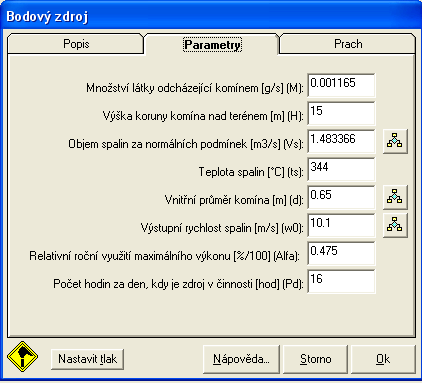
Task: Click label 'Množství látky odcházející komínem [g/s] (M):'
Action: (195, 88)
